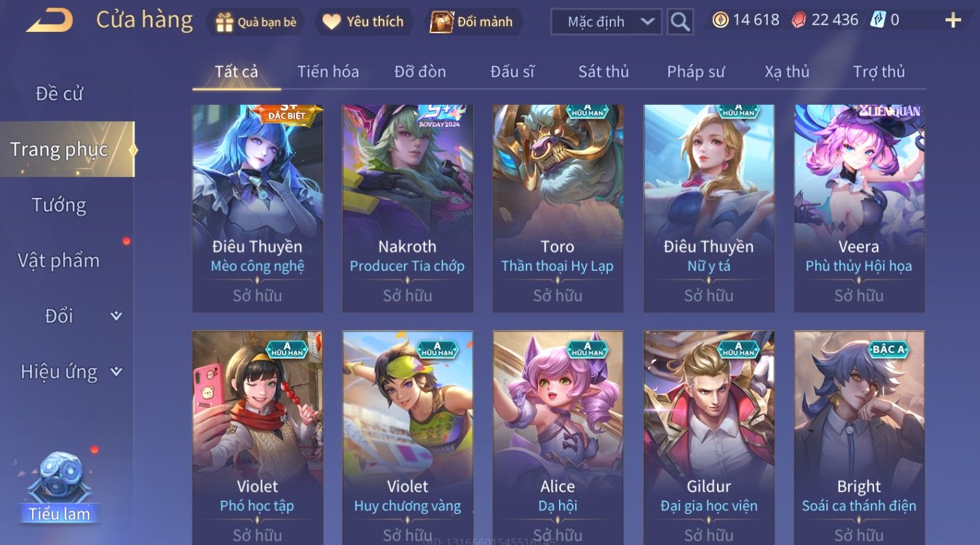The image size is (980, 545).
Task: Select the Trợ thủ tab
Action: tap(879, 72)
